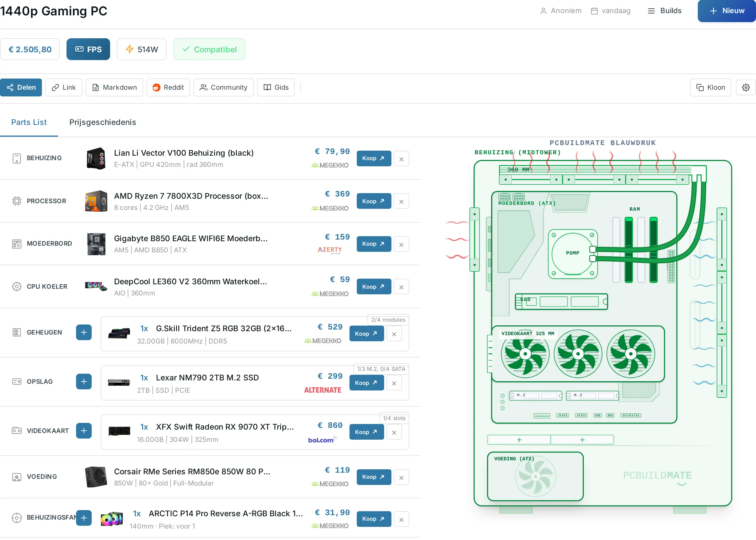The width and height of the screenshot is (756, 540).
Task: Add another storage drive with plus button
Action: (x=84, y=382)
